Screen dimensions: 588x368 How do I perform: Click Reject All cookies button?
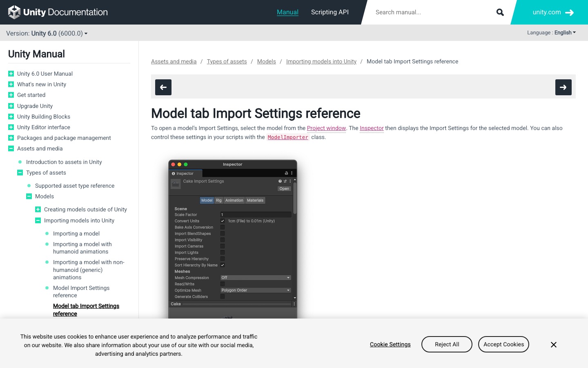pos(447,344)
